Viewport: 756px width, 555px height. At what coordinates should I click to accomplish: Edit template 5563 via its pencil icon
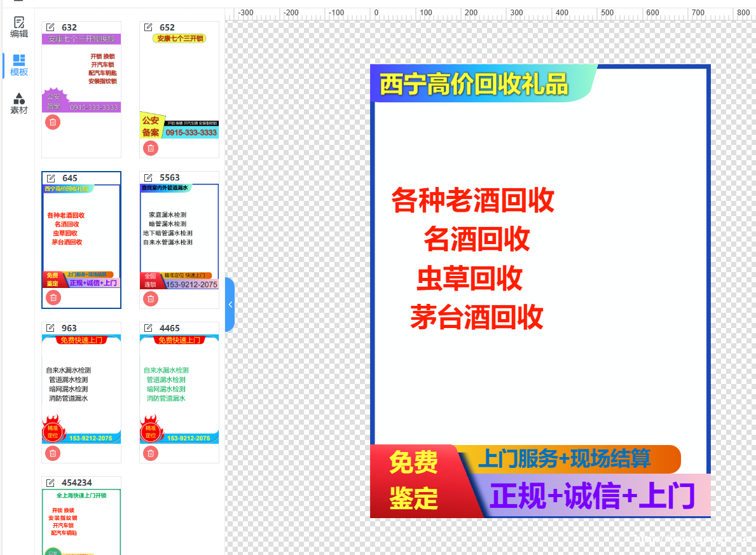149,177
